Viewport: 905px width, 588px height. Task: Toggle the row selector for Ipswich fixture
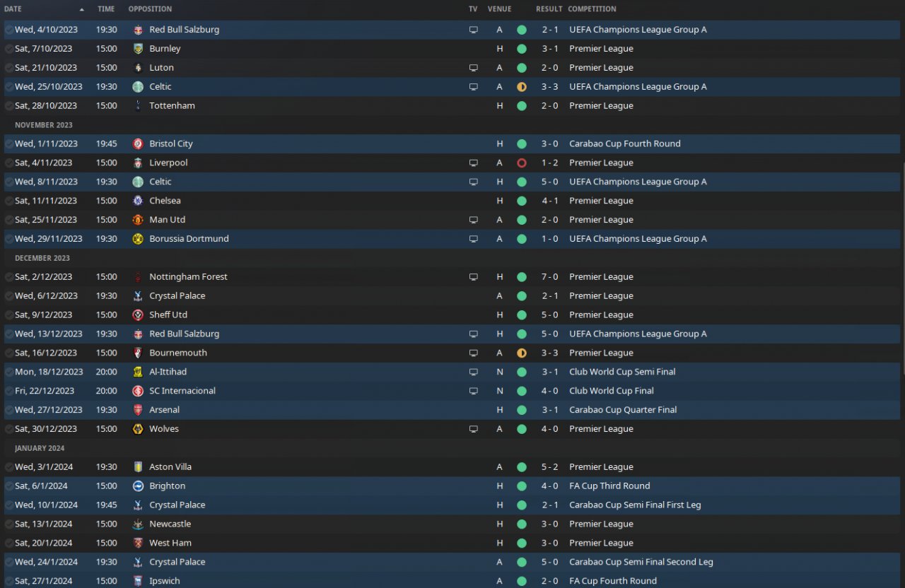(x=8, y=581)
